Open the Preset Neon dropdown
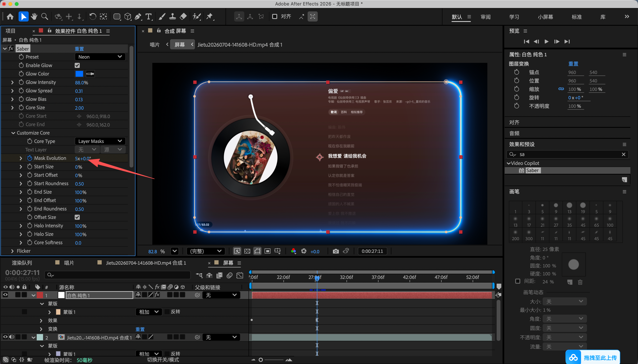Screen dimensions: 638x364 [100, 57]
